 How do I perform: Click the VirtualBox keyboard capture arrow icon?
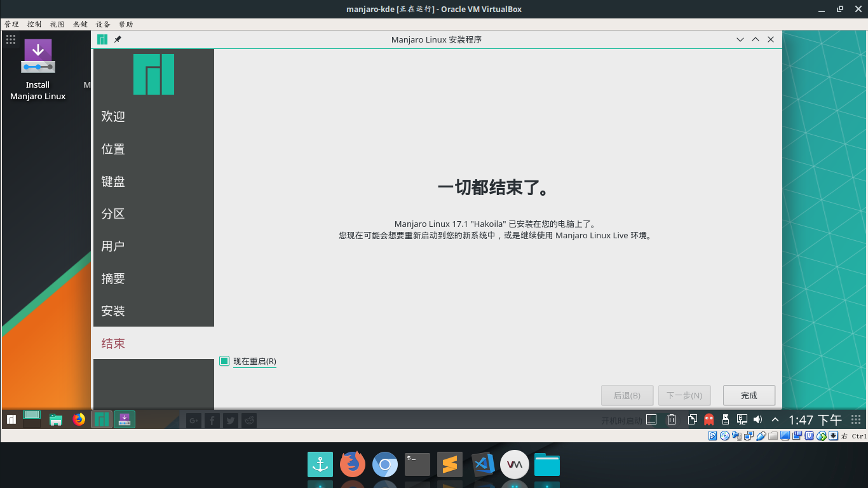[834, 436]
